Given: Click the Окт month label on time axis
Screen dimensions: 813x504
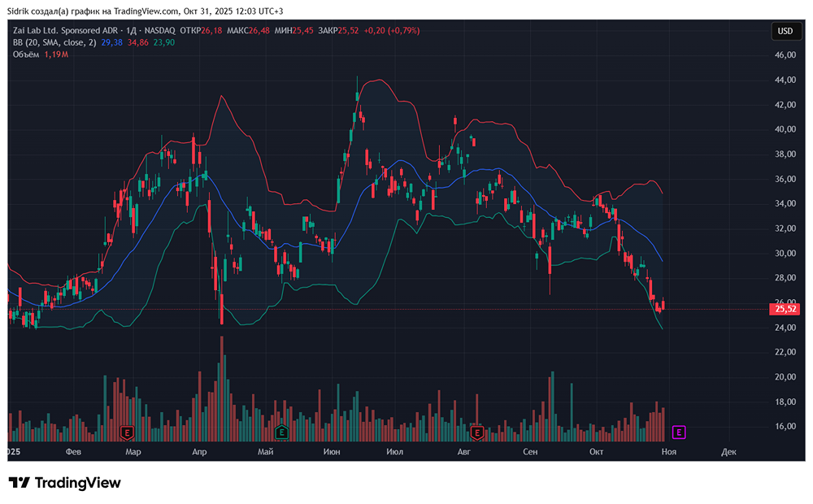Looking at the screenshot, I should 596,452.
